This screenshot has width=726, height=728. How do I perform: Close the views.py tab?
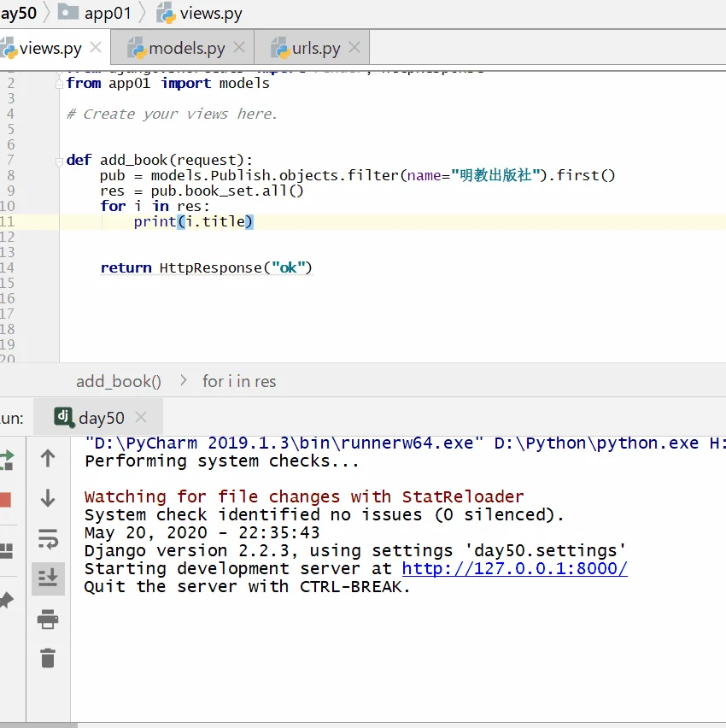click(x=96, y=47)
